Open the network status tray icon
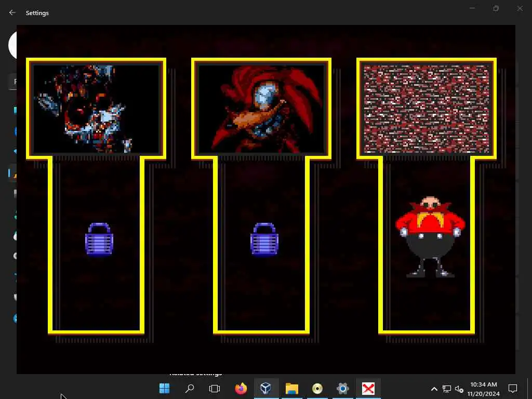The image size is (532, 399). point(446,389)
